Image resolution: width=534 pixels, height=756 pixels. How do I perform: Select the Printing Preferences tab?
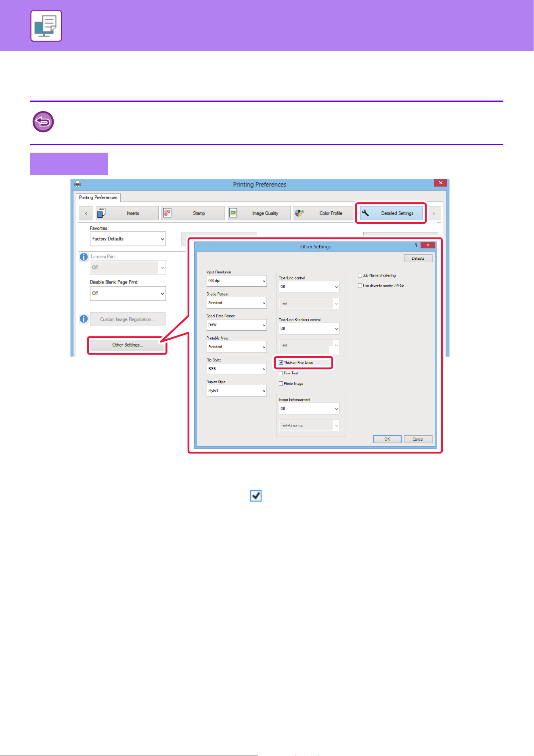pos(98,197)
